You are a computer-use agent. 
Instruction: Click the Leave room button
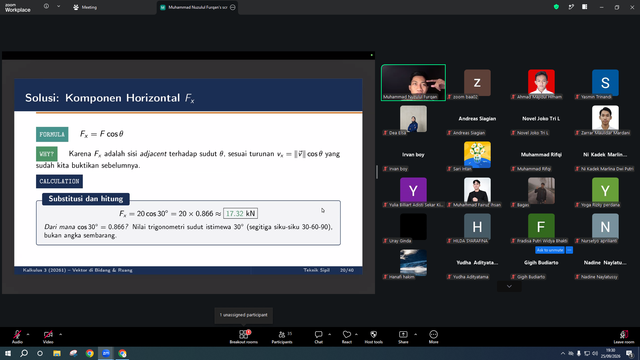point(624,337)
